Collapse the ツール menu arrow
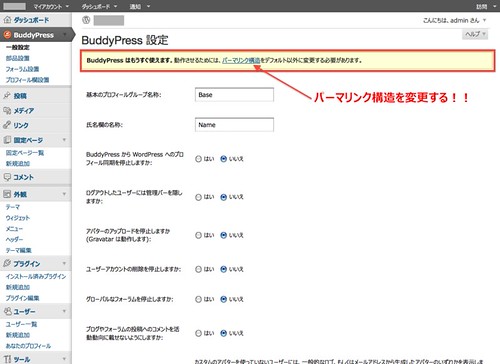The image size is (500, 364). pos(64,359)
